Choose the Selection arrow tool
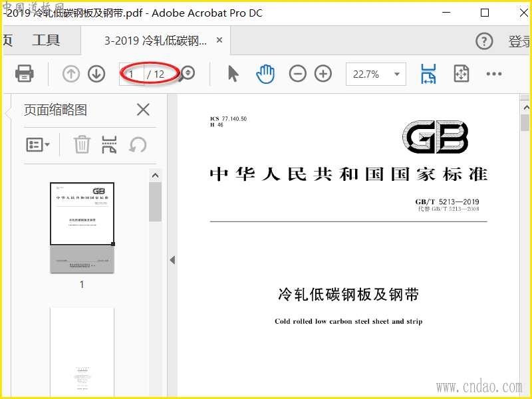 [x=233, y=74]
